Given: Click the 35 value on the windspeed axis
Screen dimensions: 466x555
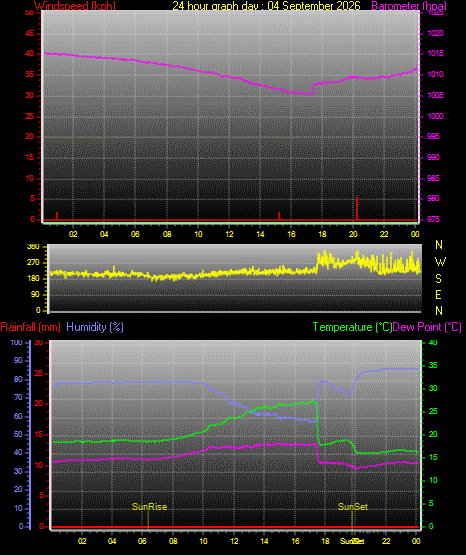Looking at the screenshot, I should [30, 75].
